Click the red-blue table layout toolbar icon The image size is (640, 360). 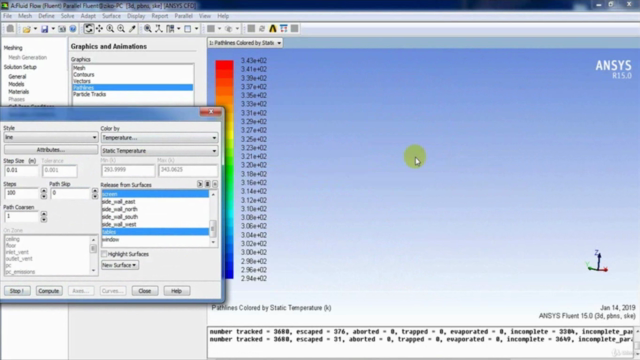coord(284,29)
